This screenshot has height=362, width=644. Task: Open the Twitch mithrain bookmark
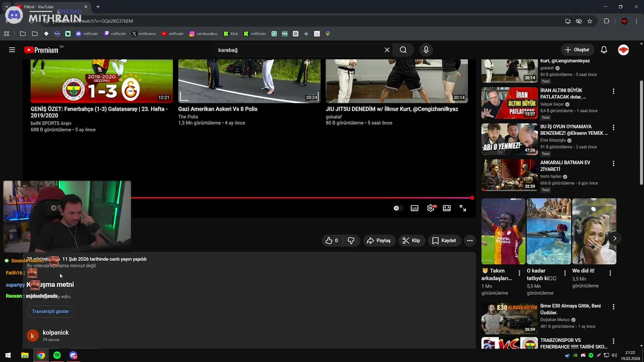[x=115, y=34]
